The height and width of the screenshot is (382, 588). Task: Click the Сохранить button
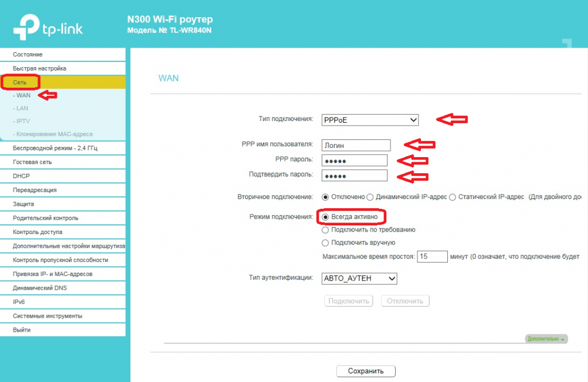click(366, 371)
